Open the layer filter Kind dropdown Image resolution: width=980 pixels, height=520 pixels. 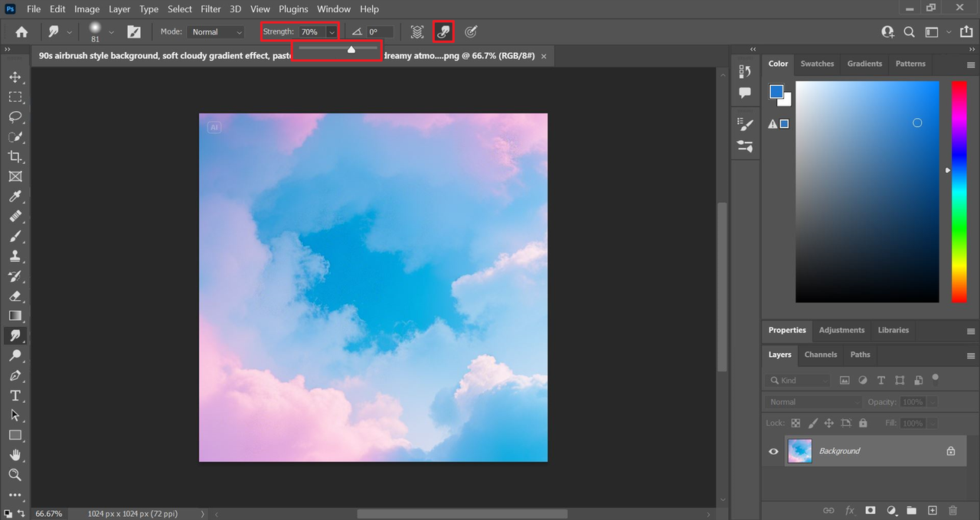[798, 381]
